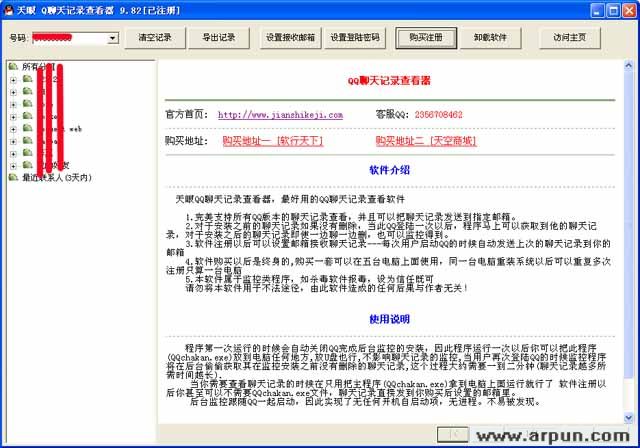Click the 软件介绍 heading
The width and height of the screenshot is (640, 448).
coord(389,170)
